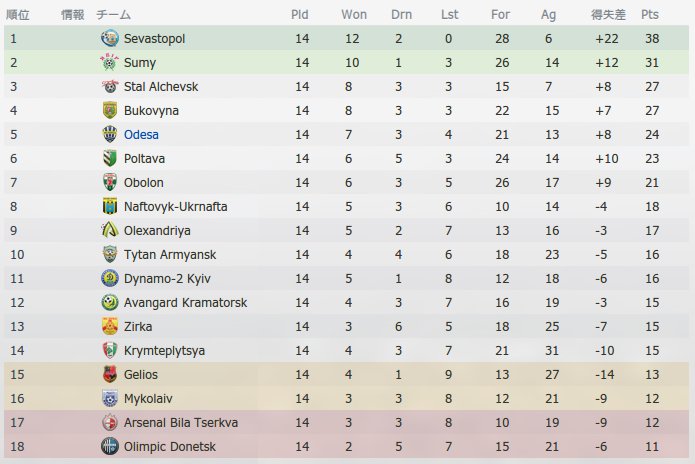Sort table by Pts column header
This screenshot has height=464, width=695.
pyautogui.click(x=649, y=15)
